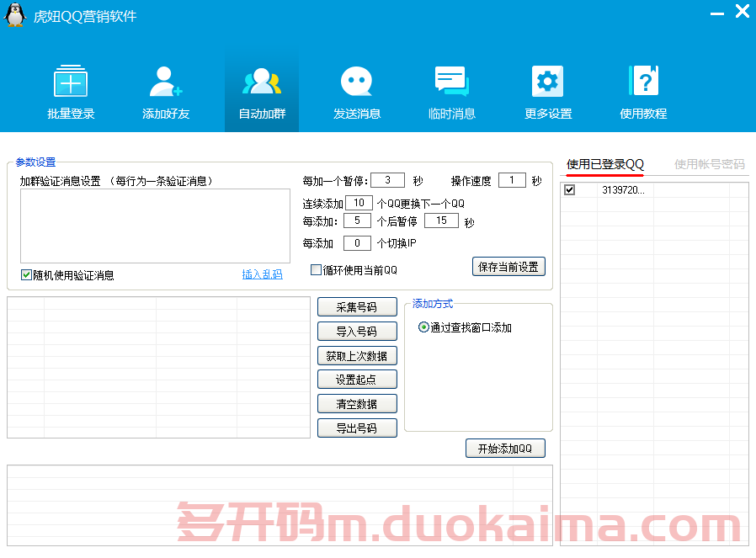
Task: Open 更多设置 gear settings icon
Action: point(547,82)
